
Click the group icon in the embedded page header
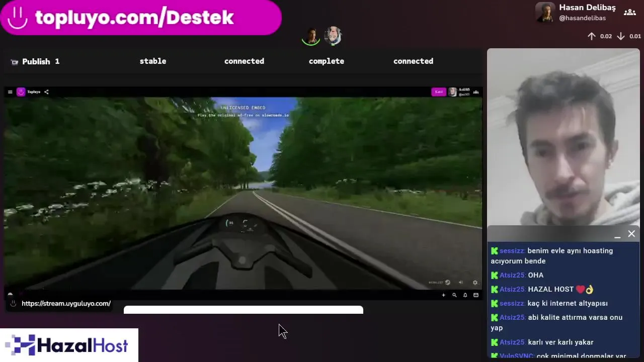pyautogui.click(x=476, y=92)
